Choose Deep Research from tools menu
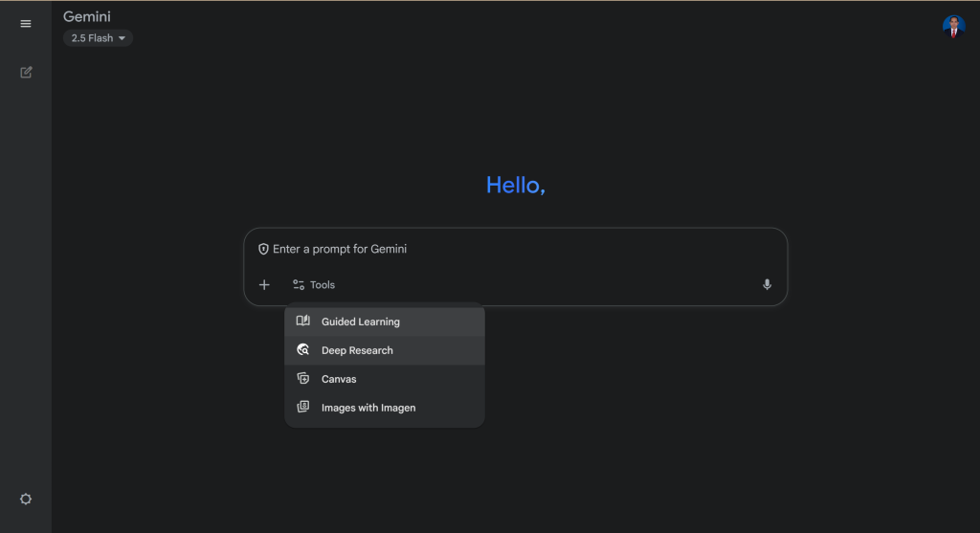Viewport: 980px width, 533px height. tap(385, 350)
